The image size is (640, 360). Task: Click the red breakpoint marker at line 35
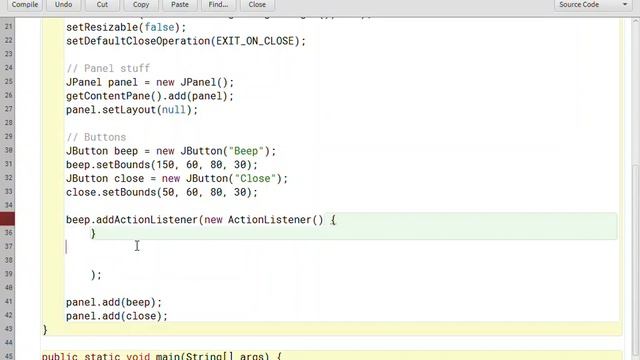click(7, 219)
